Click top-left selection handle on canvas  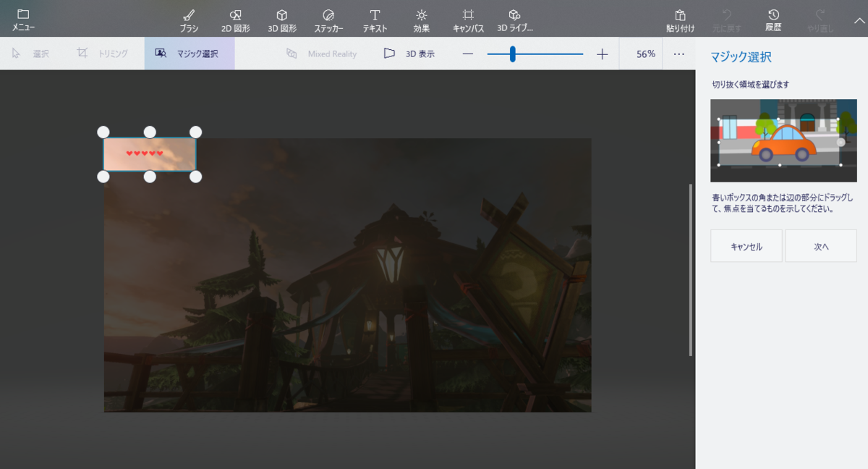pos(103,132)
